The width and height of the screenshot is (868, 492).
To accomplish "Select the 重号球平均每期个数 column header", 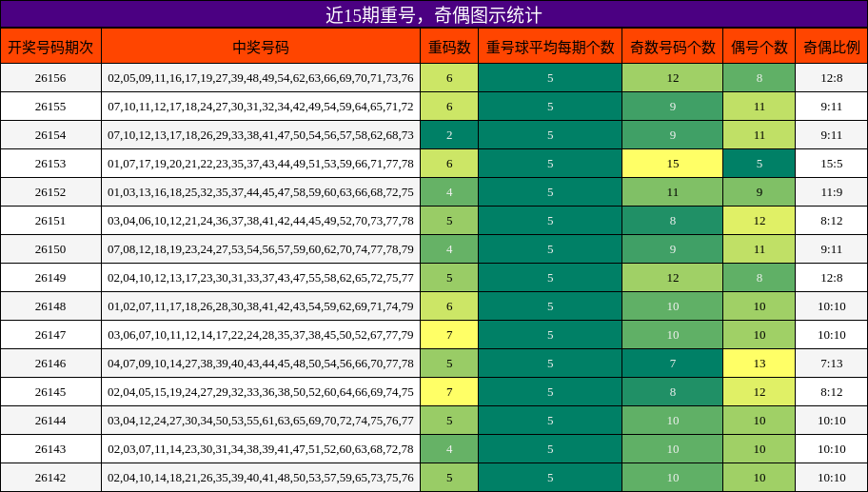I will point(550,47).
